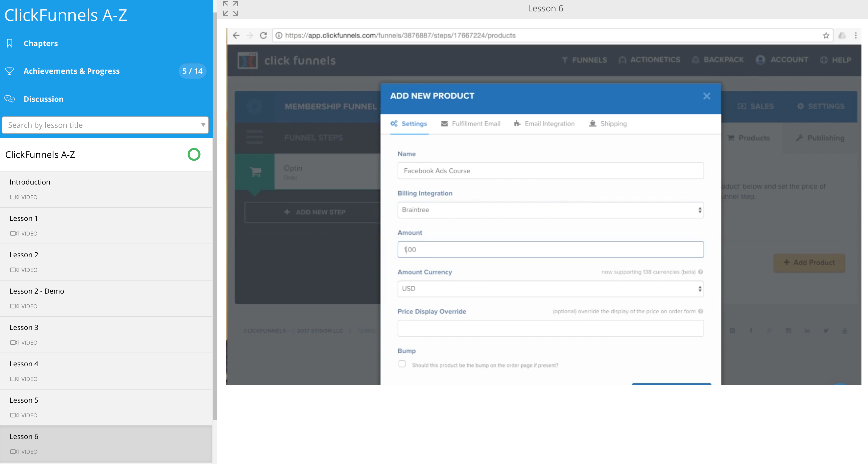Open the Billing Integration Braintree dropdown
The height and width of the screenshot is (464, 868).
pyautogui.click(x=550, y=210)
